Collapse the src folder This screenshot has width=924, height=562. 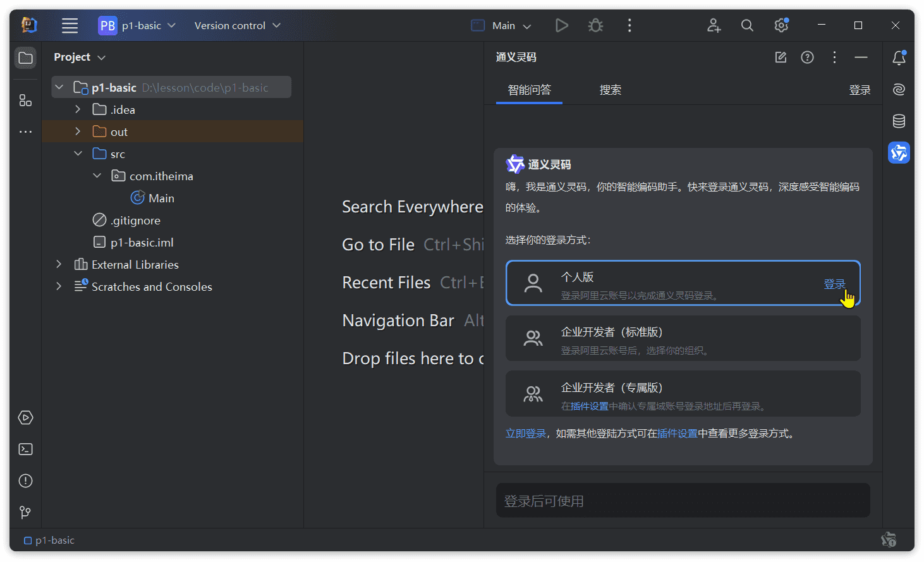[x=78, y=154]
